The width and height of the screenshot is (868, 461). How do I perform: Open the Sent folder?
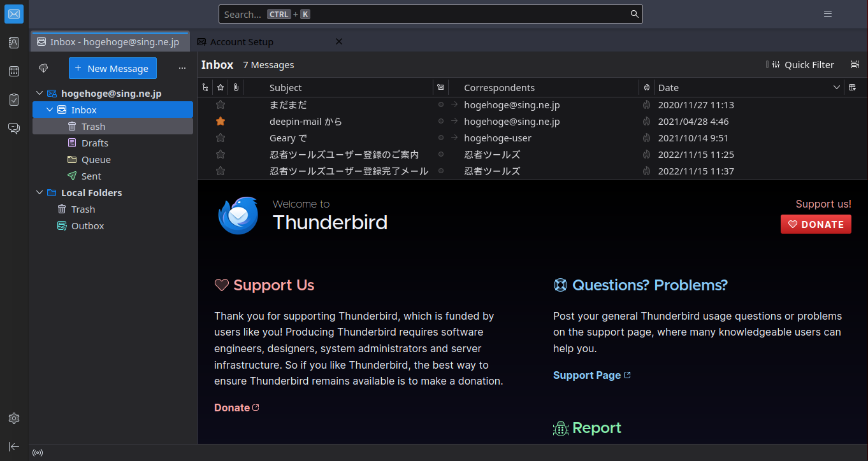click(113, 176)
